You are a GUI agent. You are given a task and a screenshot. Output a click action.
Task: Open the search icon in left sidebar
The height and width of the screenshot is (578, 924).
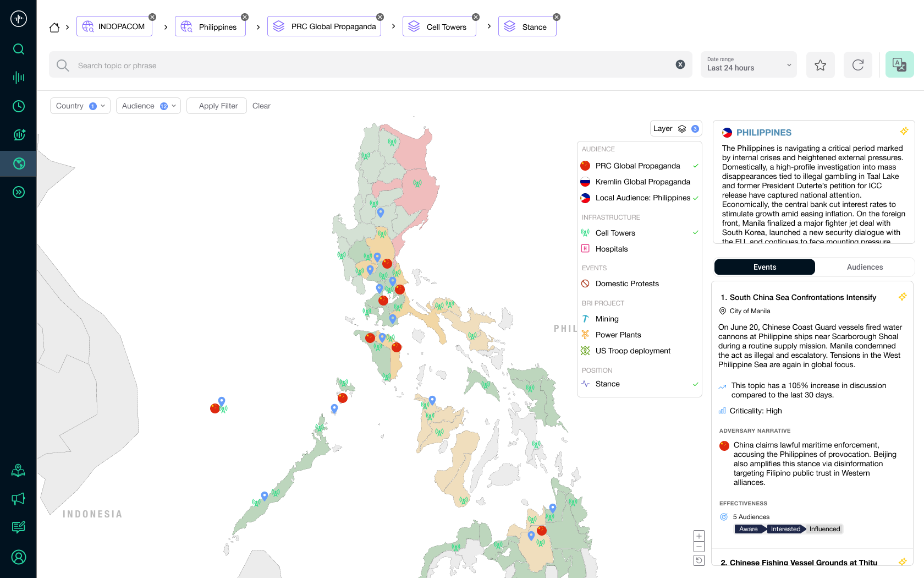[19, 49]
